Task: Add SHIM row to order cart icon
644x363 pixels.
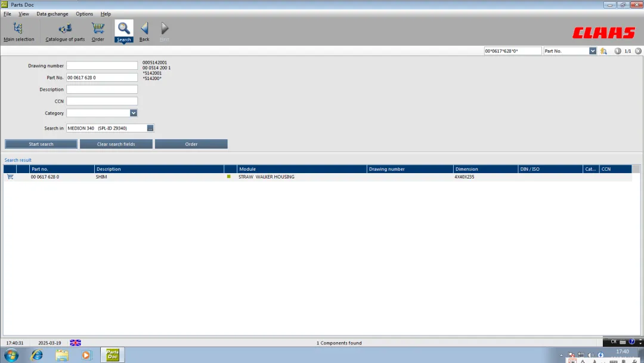Action: [x=10, y=177]
